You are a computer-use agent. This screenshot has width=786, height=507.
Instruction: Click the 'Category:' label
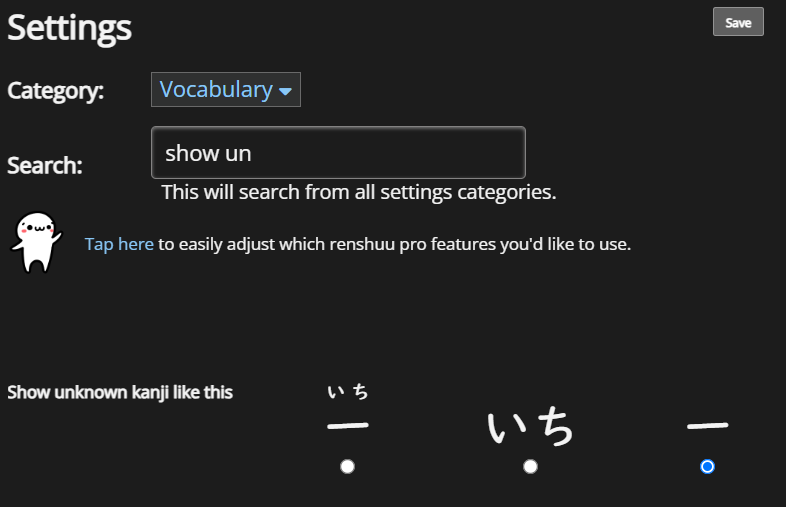(x=55, y=91)
